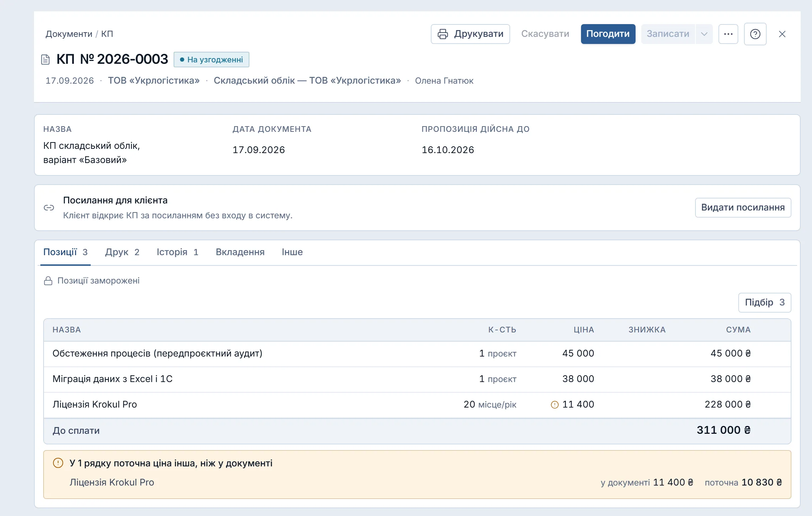Viewport: 812px width, 516px height.
Task: Click the sum cell 228 000 ₴
Action: tap(728, 405)
